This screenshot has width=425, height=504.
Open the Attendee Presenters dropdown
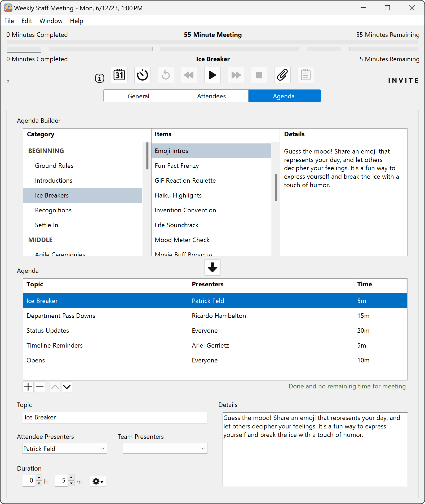[x=64, y=449]
